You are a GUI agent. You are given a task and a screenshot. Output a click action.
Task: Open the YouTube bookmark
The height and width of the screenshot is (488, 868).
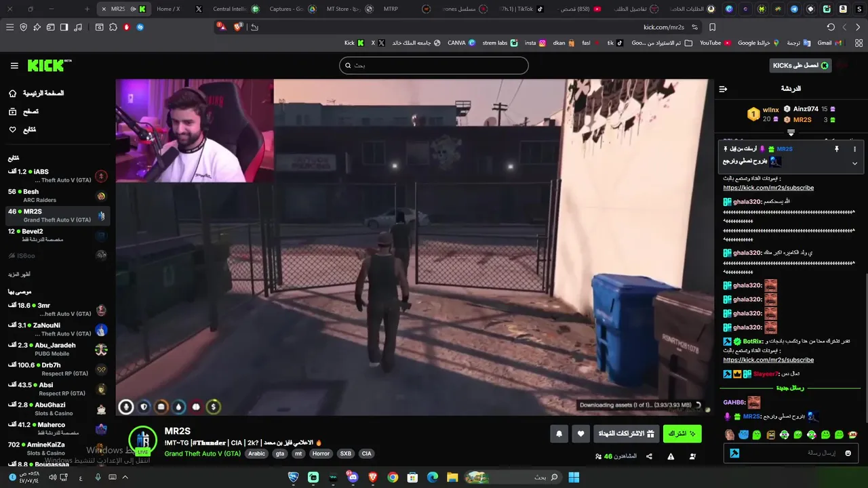tap(715, 43)
